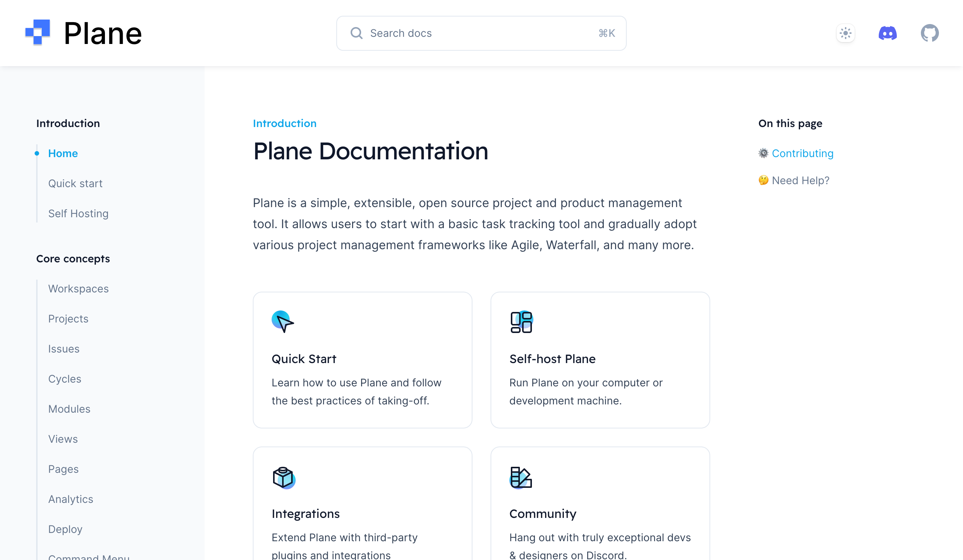Open the Views docs page
963x560 pixels.
63,439
